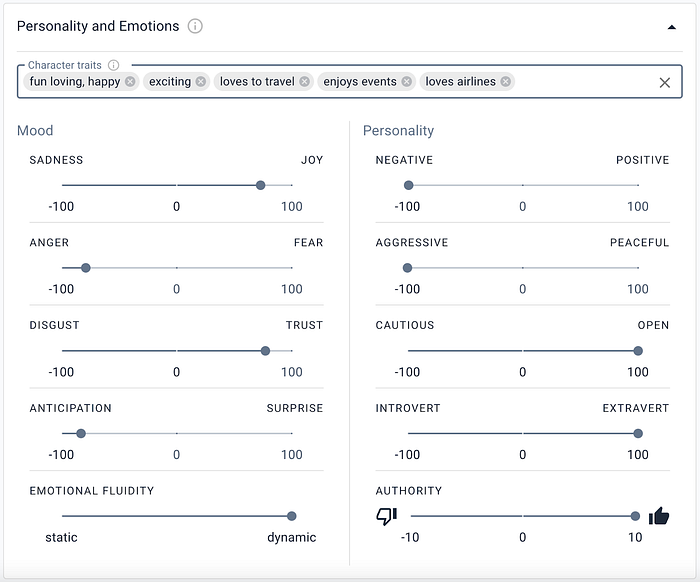Click the thumbs up Authority icon
700x582 pixels.
click(658, 516)
